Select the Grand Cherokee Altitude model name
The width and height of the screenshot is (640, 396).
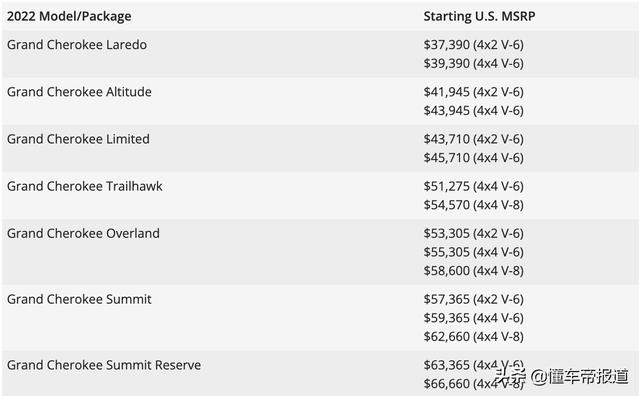click(x=79, y=92)
